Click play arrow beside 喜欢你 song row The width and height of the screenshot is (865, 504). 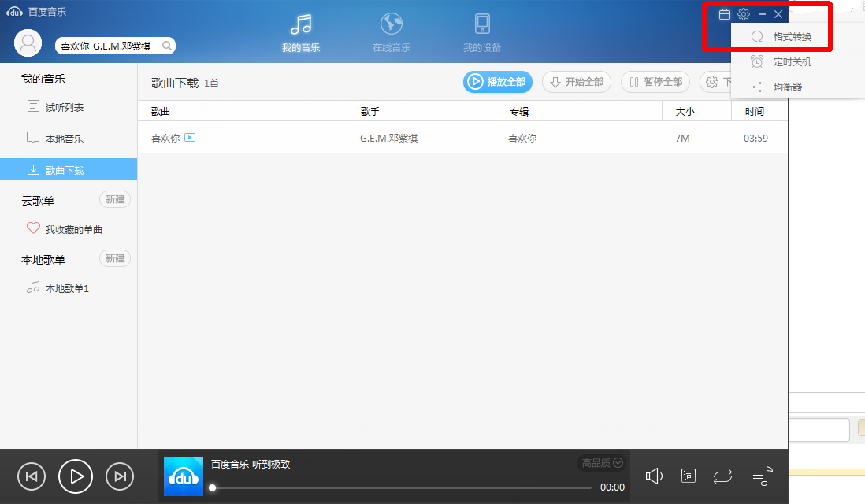tap(189, 137)
